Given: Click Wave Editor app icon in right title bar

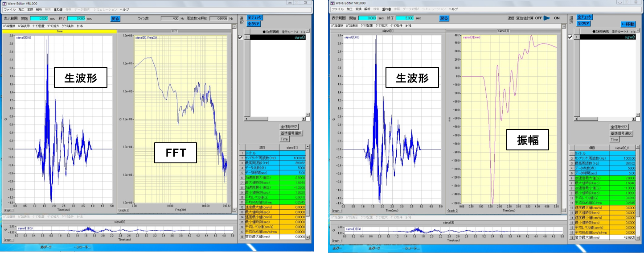Looking at the screenshot, I should (333, 3).
